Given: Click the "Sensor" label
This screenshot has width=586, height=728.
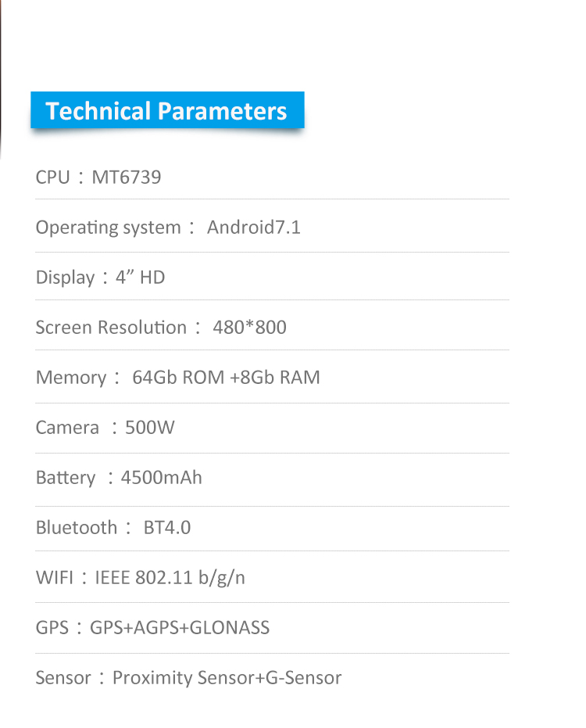Looking at the screenshot, I should [x=63, y=678].
